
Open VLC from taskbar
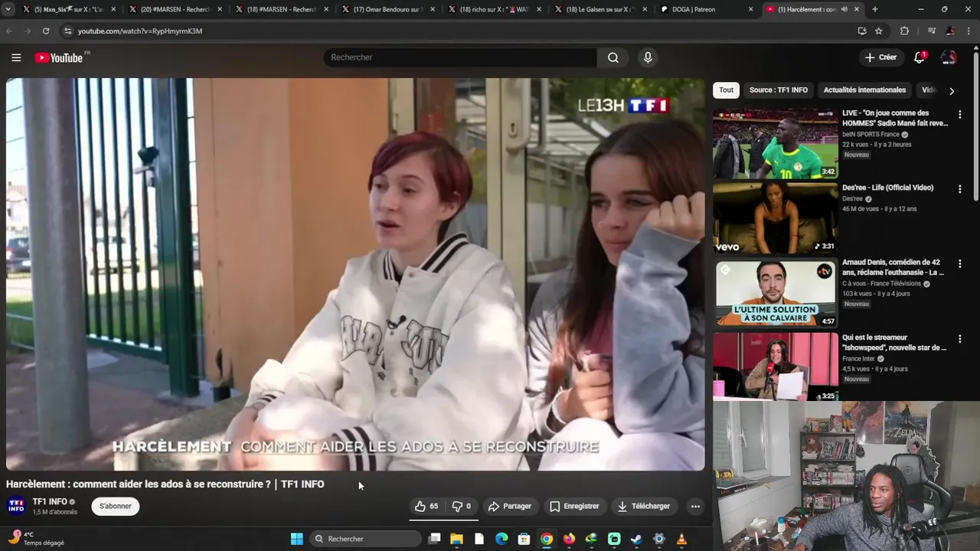681,539
